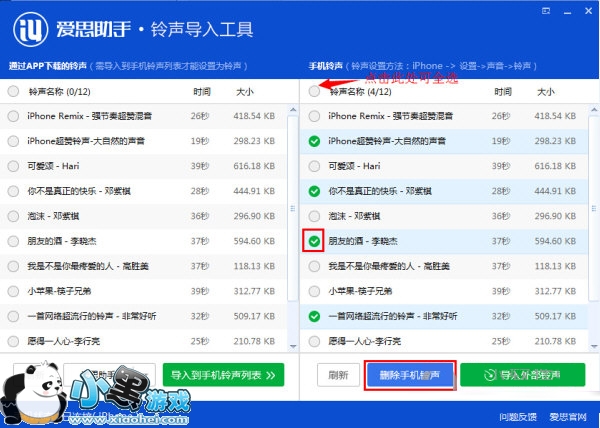Check iPhone超赞铃声-大自然的声音 in left list
600x428 pixels.
point(13,141)
